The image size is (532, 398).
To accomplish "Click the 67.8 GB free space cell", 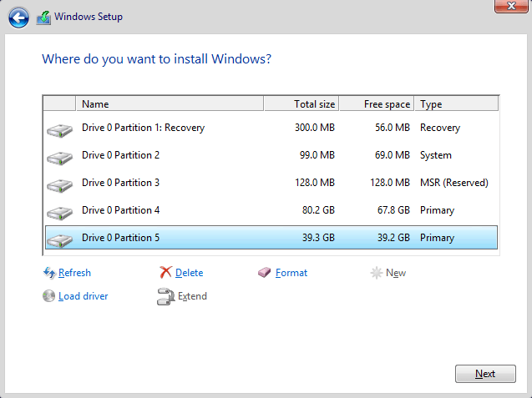I will pyautogui.click(x=393, y=210).
